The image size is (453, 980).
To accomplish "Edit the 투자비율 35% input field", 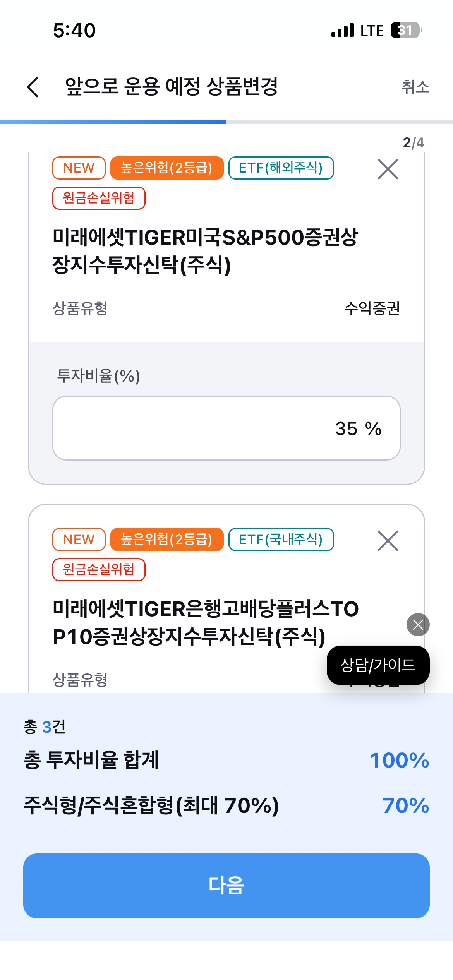I will point(226,428).
